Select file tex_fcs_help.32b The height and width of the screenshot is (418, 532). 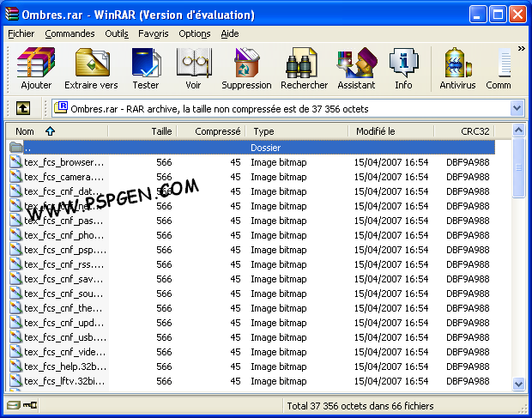click(251, 367)
